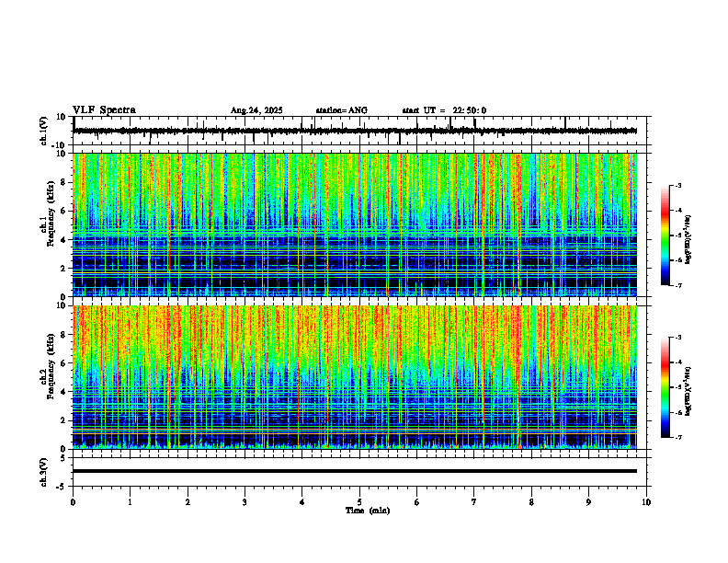Click the ch.2 PSD color scale bar
728x563 pixels.
coord(665,387)
